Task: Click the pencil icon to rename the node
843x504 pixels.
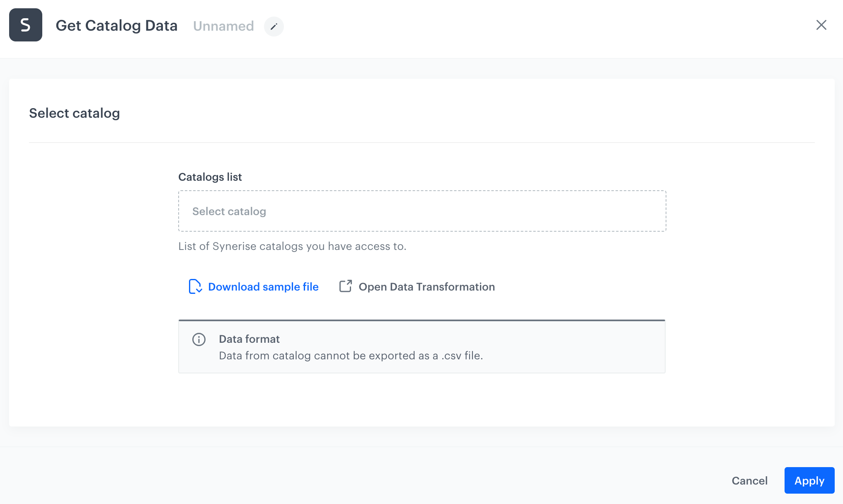Action: (x=274, y=27)
